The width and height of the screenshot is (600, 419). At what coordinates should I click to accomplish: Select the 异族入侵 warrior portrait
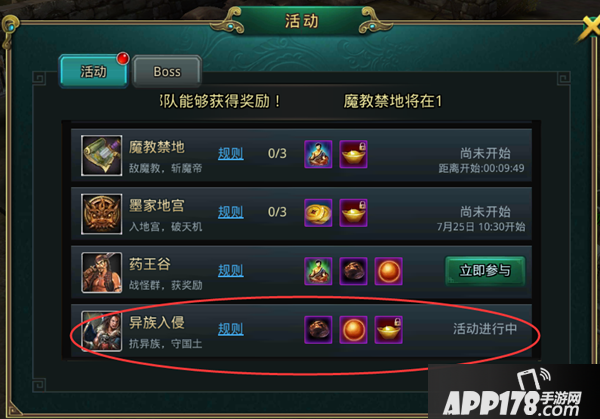(101, 331)
